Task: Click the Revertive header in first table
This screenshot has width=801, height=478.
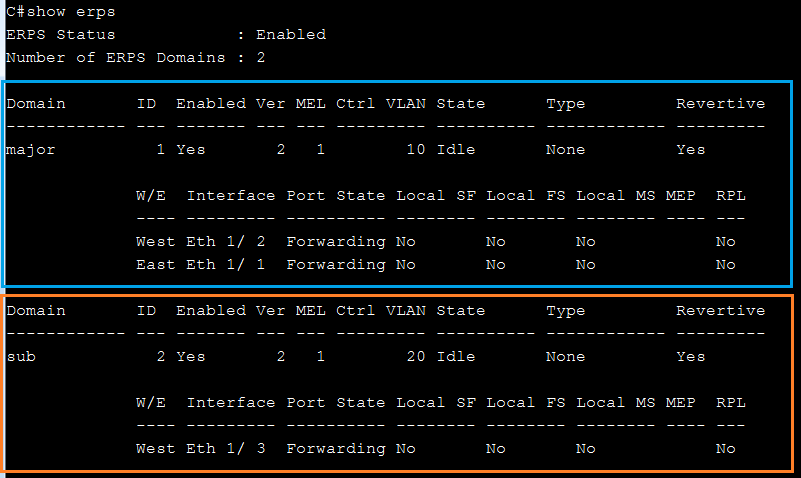Action: (x=720, y=104)
